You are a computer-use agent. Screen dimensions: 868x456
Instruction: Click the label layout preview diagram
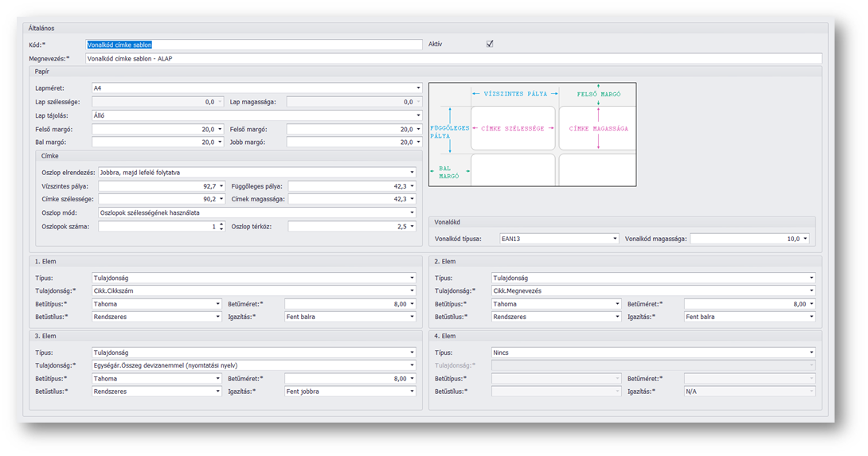[532, 134]
